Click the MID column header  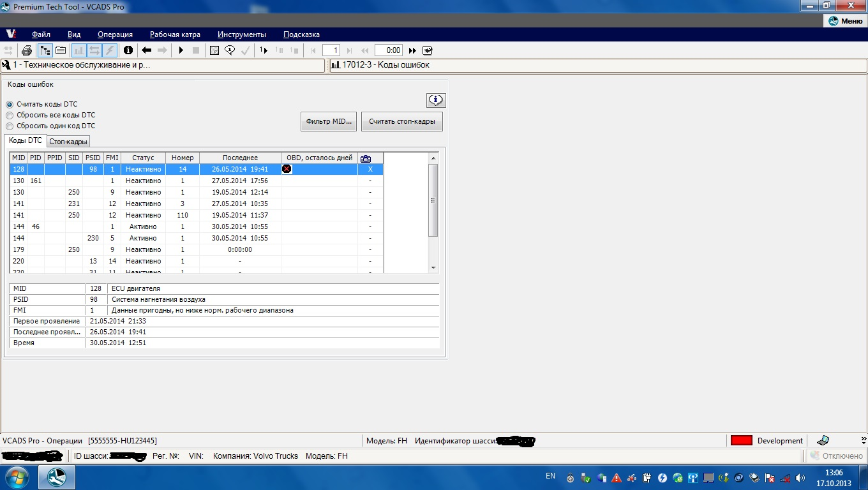(x=19, y=158)
